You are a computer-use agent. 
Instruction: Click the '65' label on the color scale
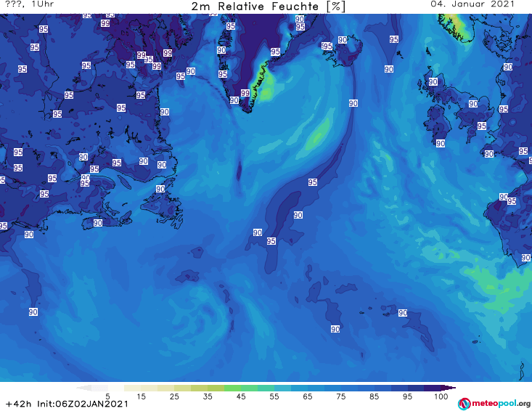pyautogui.click(x=308, y=396)
